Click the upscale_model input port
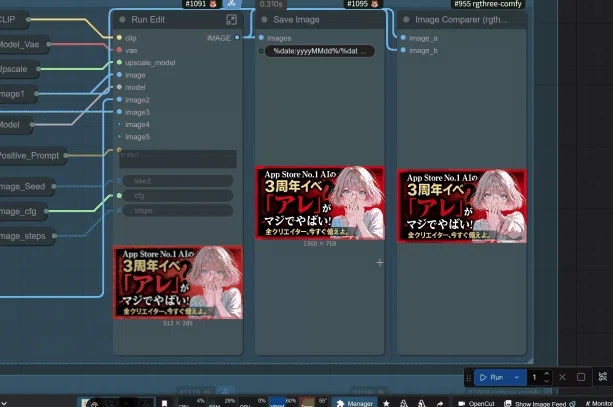 119,63
